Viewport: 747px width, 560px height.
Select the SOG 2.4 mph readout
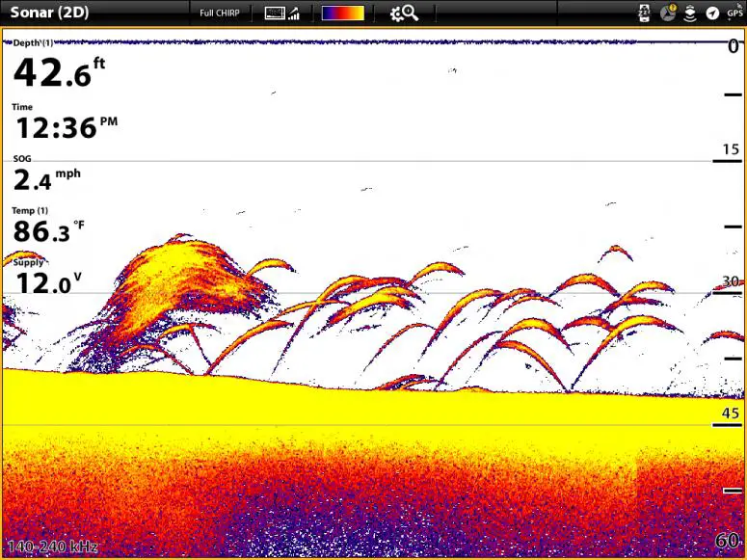tap(46, 173)
